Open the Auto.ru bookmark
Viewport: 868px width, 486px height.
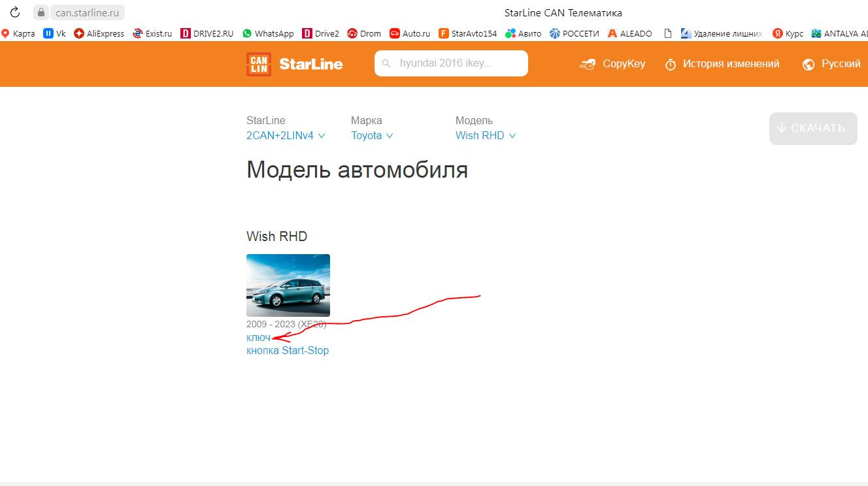pyautogui.click(x=410, y=33)
